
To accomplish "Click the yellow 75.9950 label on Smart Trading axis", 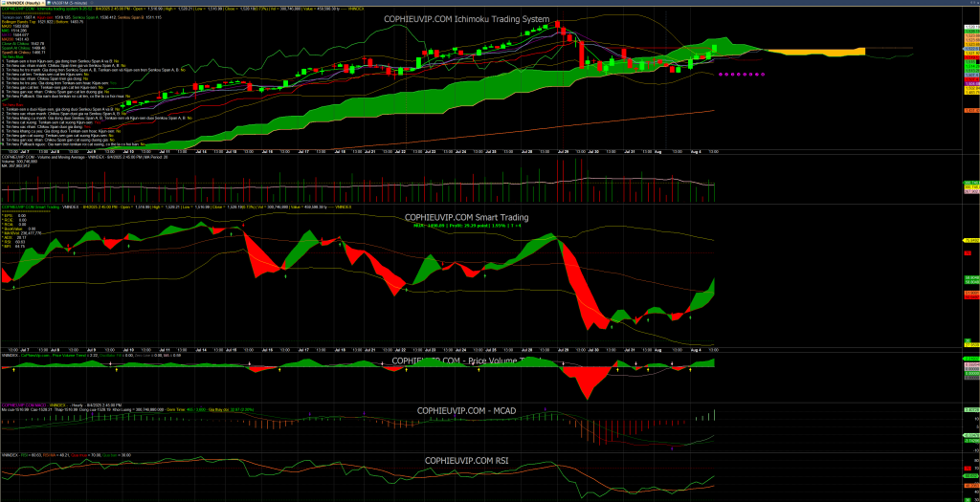I will 971,240.
